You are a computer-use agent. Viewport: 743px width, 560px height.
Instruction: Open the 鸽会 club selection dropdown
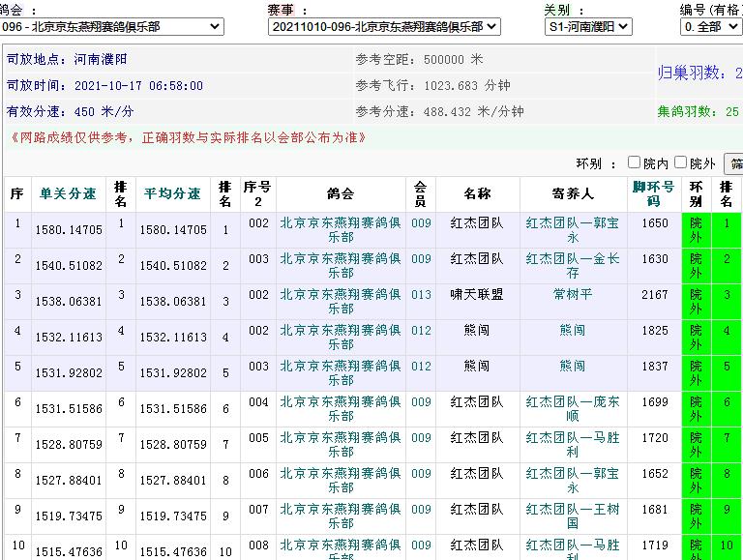pyautogui.click(x=111, y=26)
